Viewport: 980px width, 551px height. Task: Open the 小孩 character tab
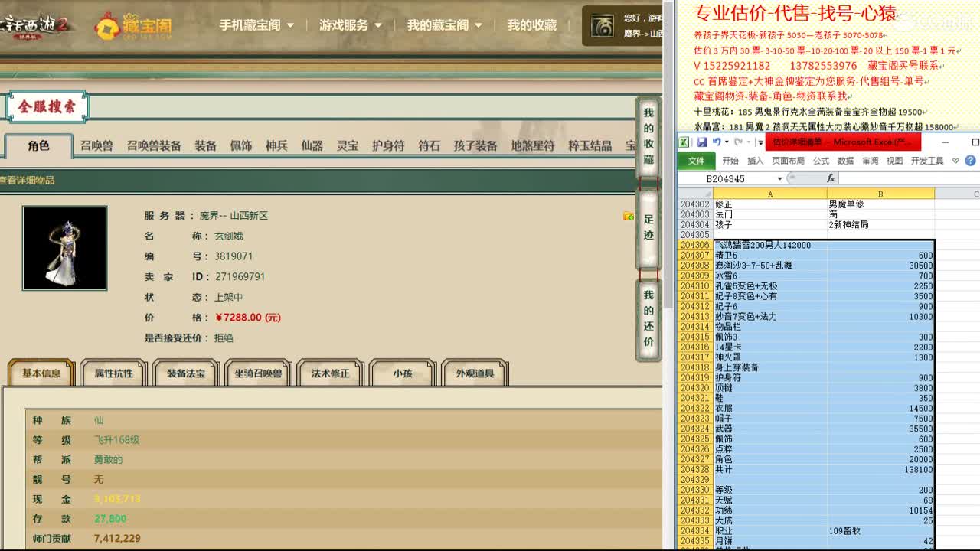coord(403,373)
